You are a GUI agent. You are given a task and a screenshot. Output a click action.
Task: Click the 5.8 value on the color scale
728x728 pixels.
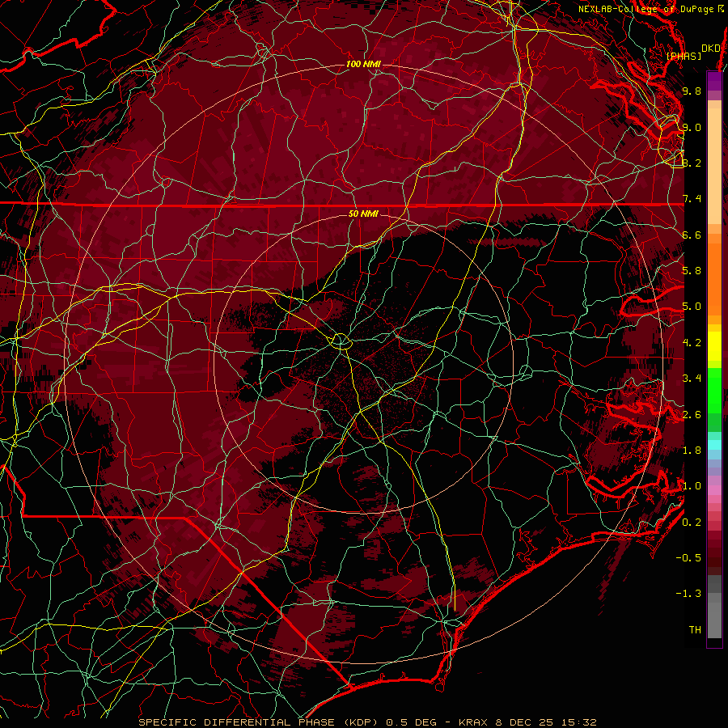pyautogui.click(x=692, y=270)
